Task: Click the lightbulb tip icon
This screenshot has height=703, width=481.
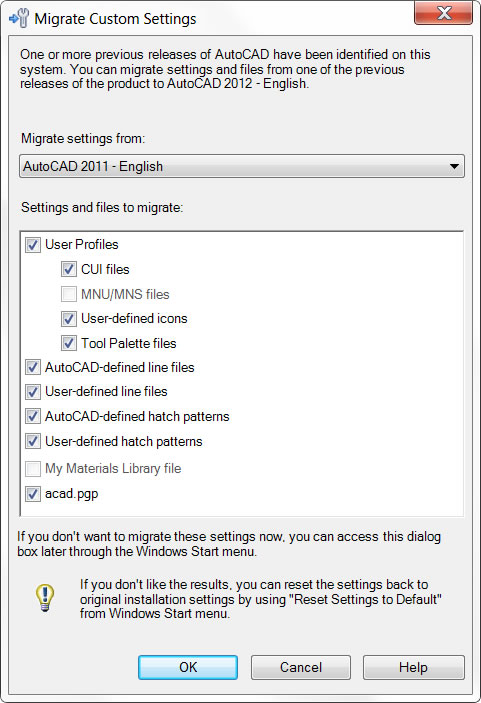Action: pos(45,598)
